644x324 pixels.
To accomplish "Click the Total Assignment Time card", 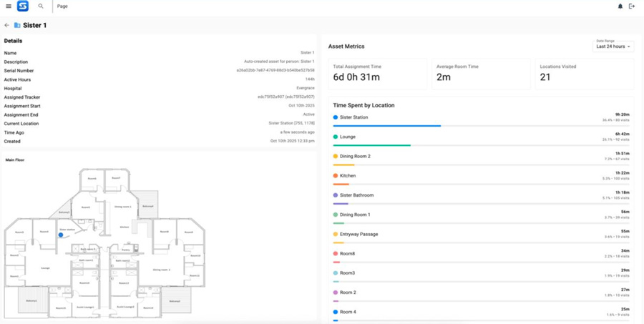I will click(x=378, y=73).
